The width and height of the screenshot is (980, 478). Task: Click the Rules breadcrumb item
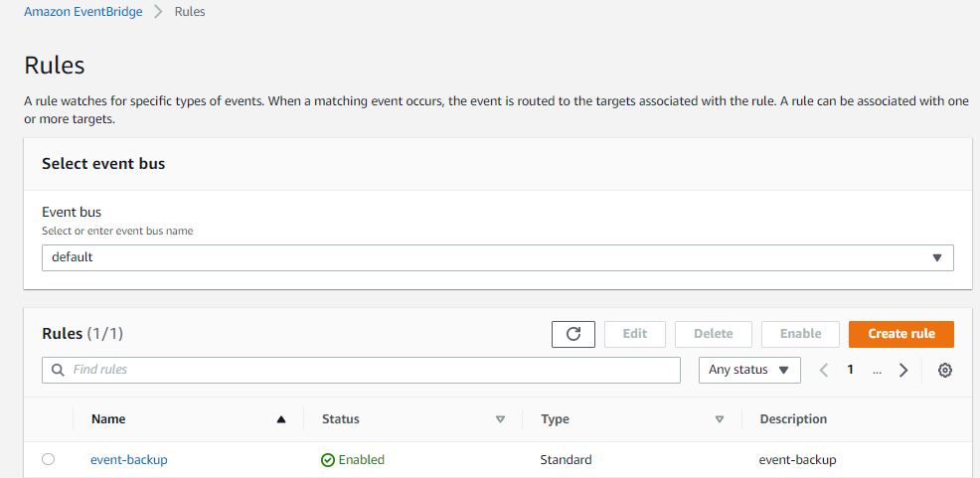pos(190,12)
